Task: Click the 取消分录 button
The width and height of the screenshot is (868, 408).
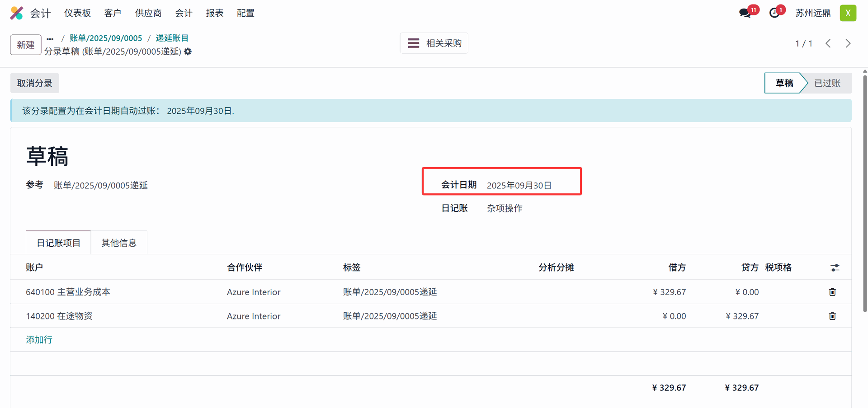Action: click(35, 83)
